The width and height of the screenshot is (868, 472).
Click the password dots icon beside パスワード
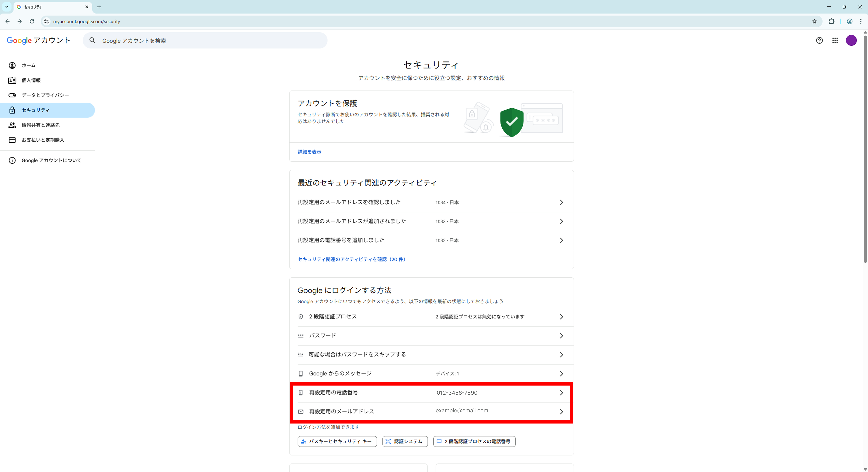point(301,336)
